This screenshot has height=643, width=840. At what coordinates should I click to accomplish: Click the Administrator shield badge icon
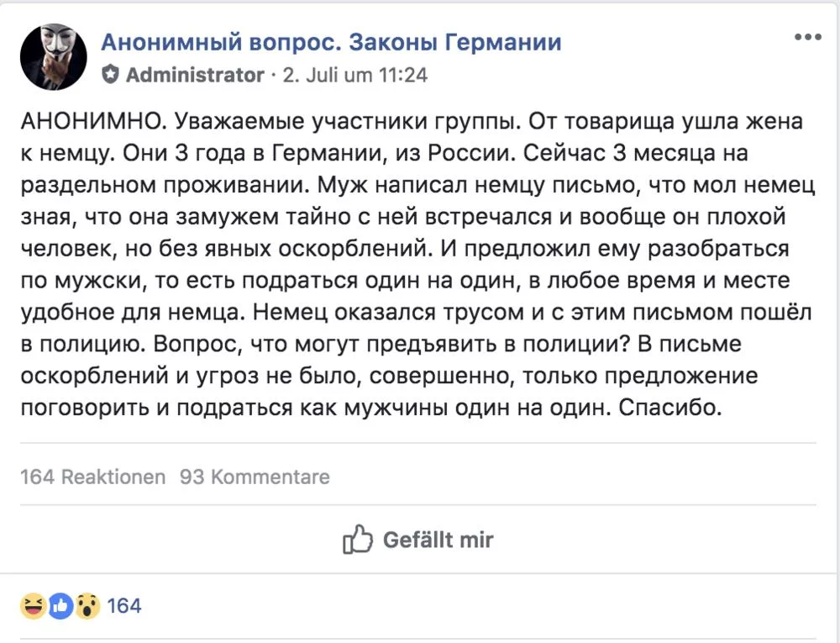click(110, 76)
